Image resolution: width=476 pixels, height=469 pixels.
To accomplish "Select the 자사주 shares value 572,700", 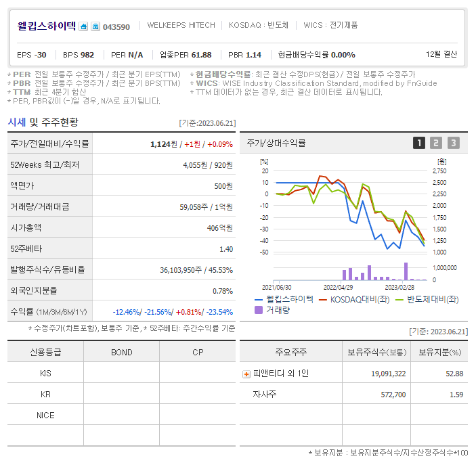I will coord(393,395).
